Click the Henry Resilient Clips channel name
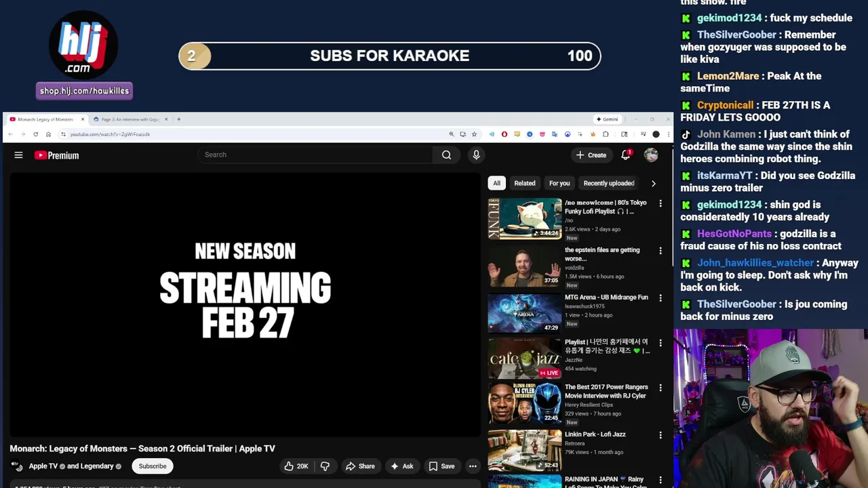The width and height of the screenshot is (868, 488). click(589, 405)
